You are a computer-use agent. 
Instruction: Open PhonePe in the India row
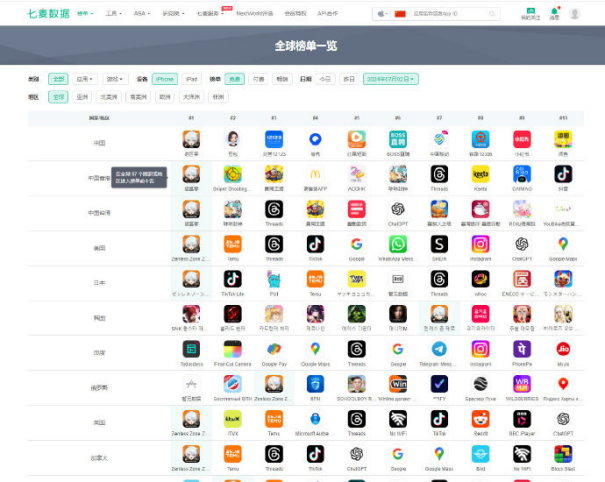tap(522, 349)
